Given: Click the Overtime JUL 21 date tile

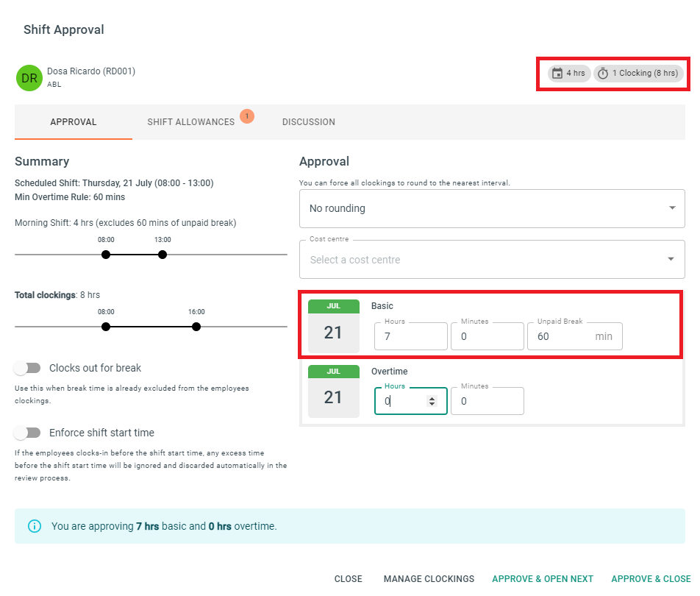Looking at the screenshot, I should click(334, 391).
